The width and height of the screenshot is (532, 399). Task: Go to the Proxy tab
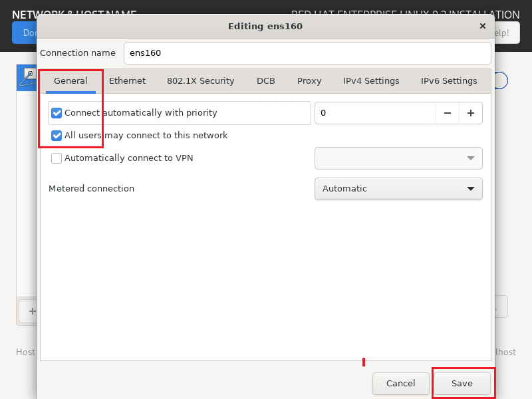[309, 81]
